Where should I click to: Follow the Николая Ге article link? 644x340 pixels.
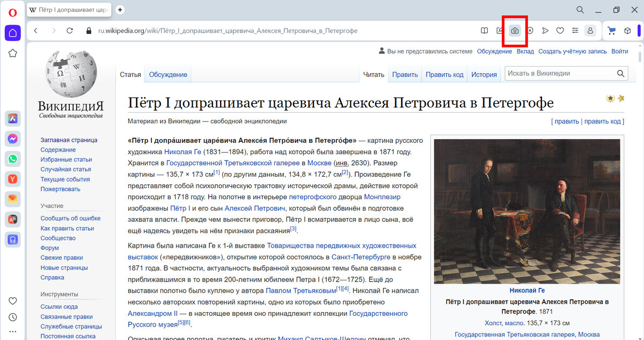coord(182,152)
